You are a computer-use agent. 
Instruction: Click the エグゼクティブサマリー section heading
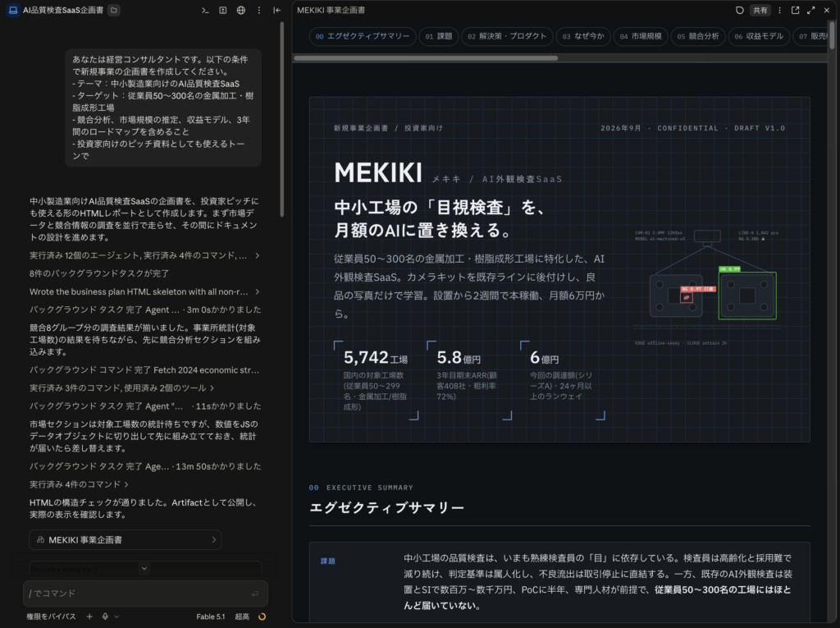pos(387,507)
